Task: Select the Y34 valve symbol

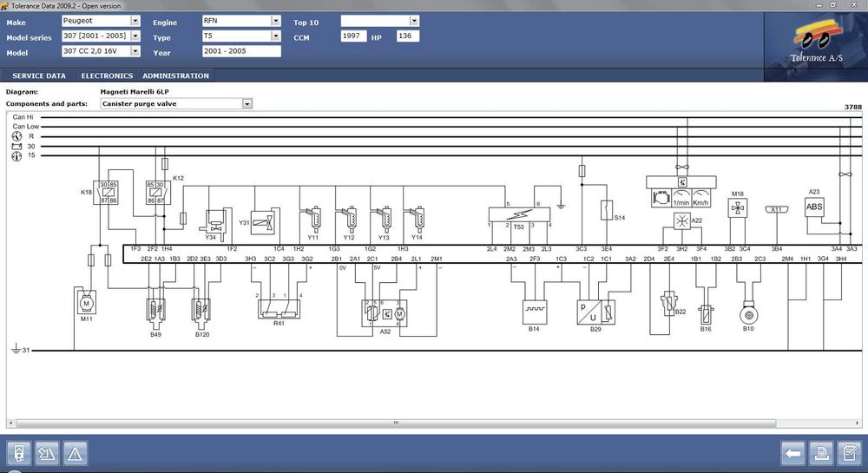Action: (x=214, y=222)
